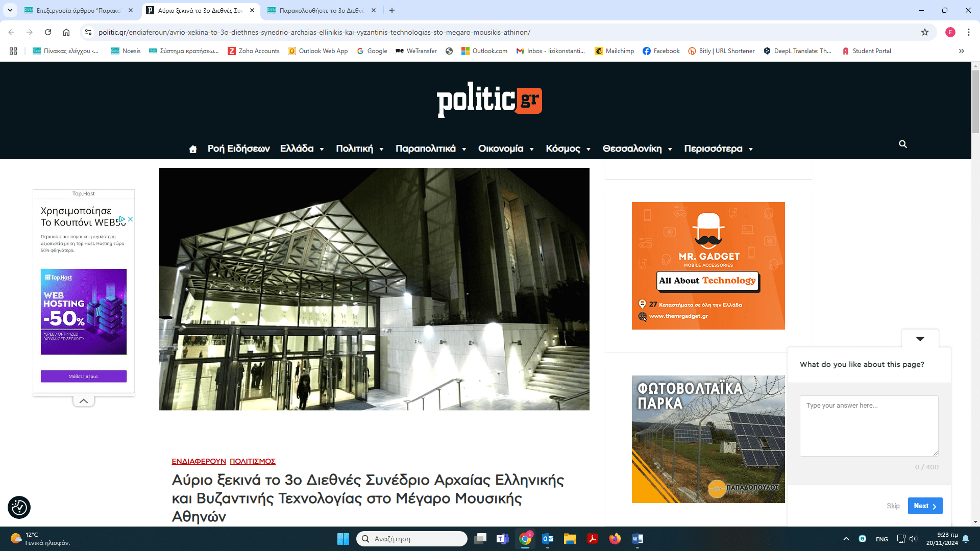Open the site search magnifier icon

902,144
